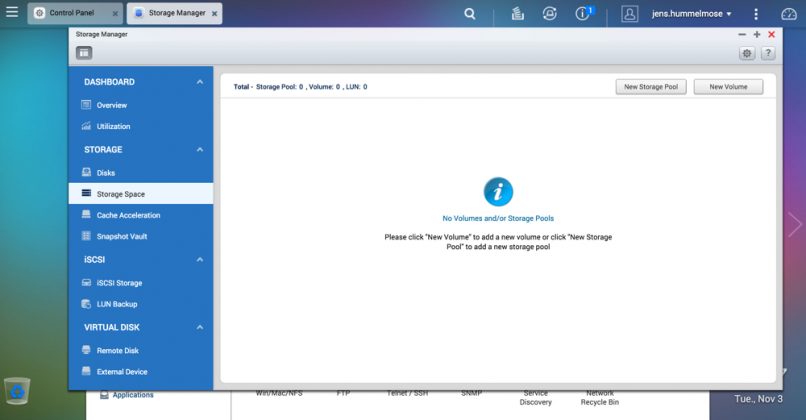Open Storage Manager settings gear
The height and width of the screenshot is (420, 806).
click(x=747, y=53)
